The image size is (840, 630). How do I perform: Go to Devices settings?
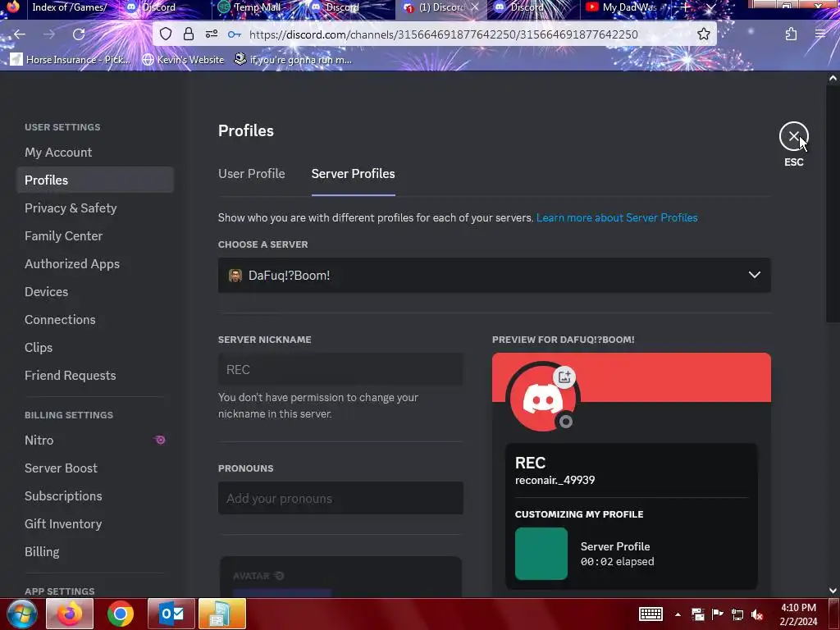click(x=46, y=291)
